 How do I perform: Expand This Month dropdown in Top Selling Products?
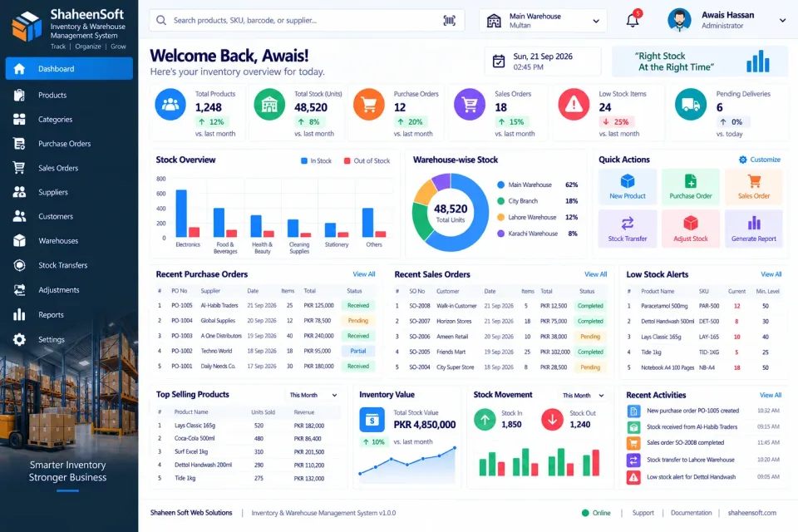[x=313, y=395]
